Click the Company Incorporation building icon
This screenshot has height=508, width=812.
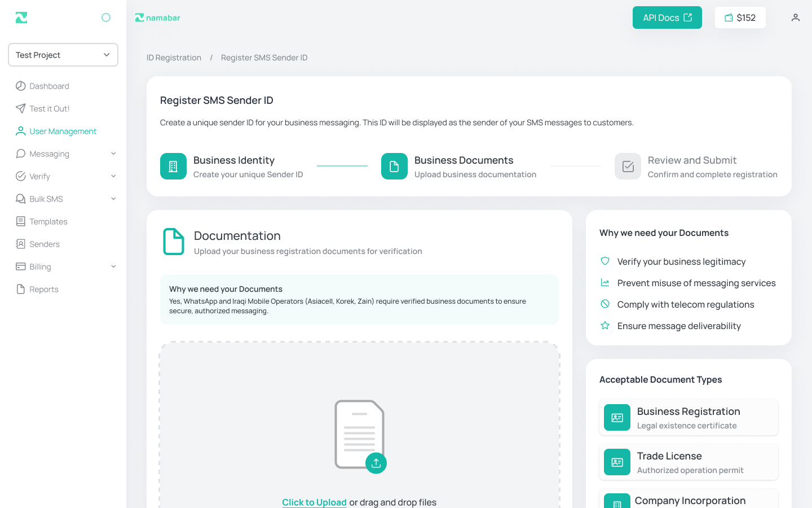(x=617, y=501)
